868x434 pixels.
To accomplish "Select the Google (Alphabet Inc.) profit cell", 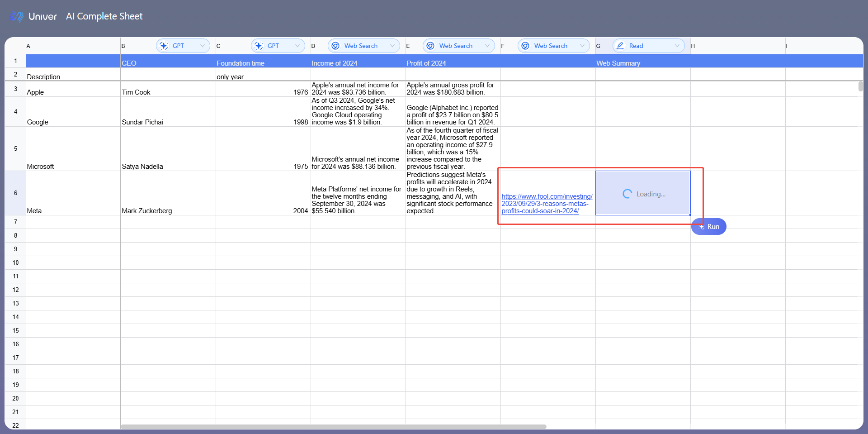I will tap(453, 112).
